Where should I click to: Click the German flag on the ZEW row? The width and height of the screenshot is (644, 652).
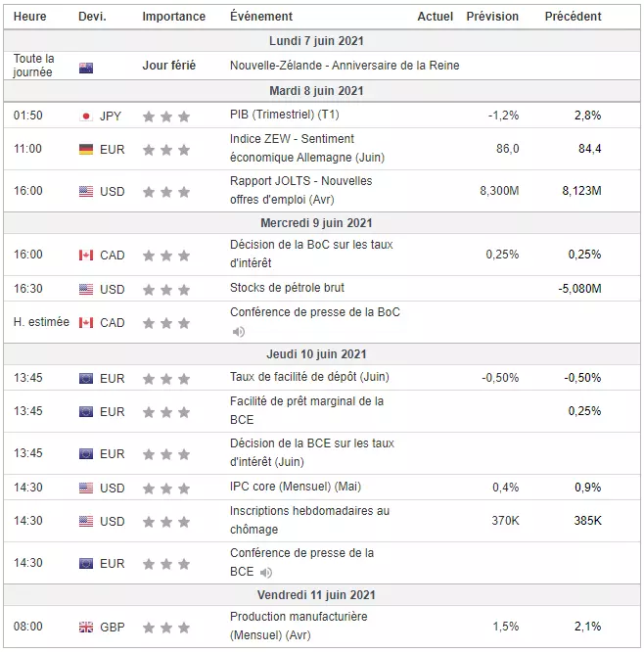tap(86, 149)
